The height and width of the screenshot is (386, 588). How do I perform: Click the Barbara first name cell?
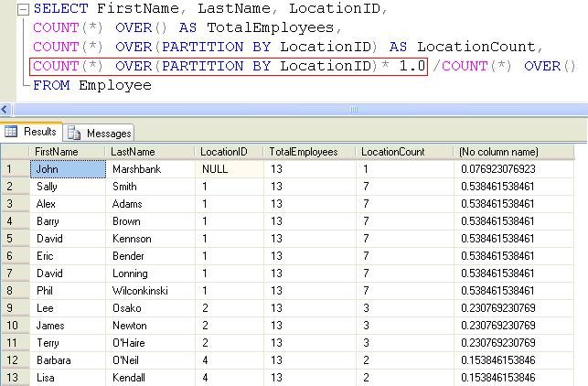point(68,360)
